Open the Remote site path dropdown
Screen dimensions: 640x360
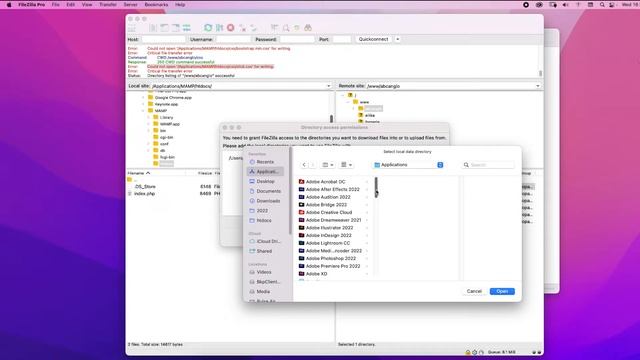coord(538,86)
